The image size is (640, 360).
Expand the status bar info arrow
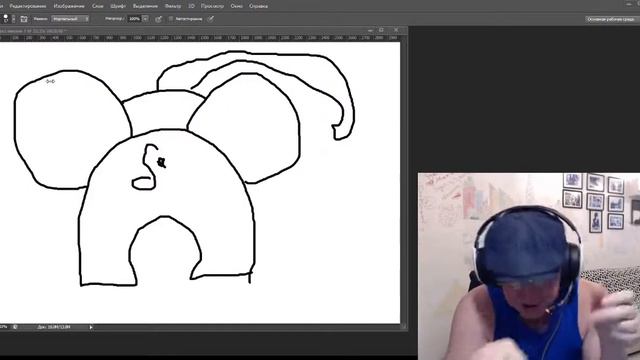pos(91,327)
